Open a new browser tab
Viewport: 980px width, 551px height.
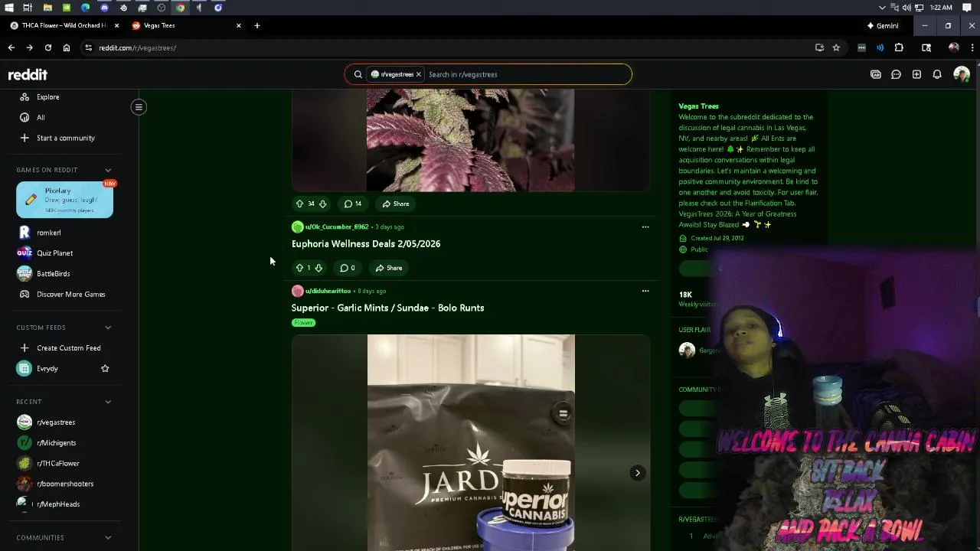257,25
